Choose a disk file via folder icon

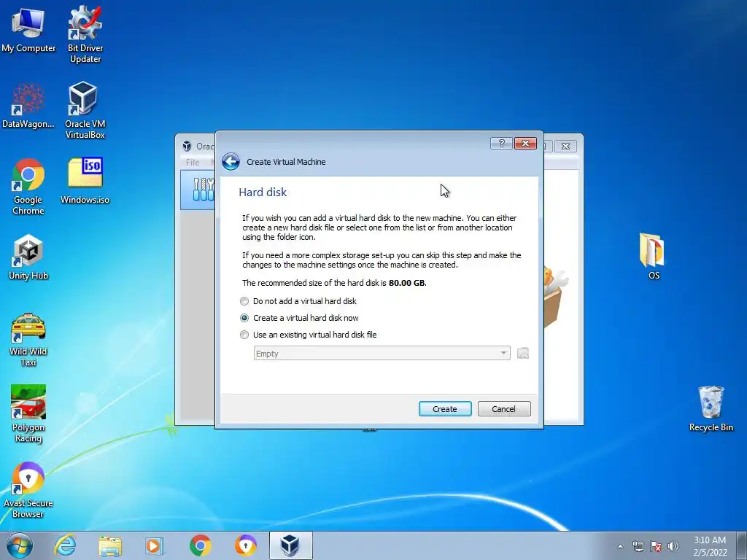click(x=522, y=354)
